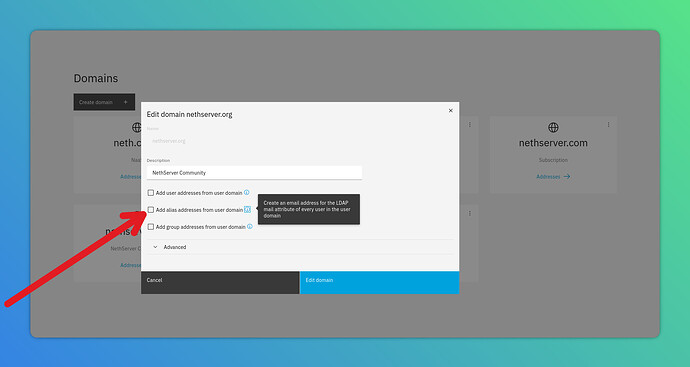Enable Add alias addresses from user domain checkbox
Screen dimensions: 690x367
pyautogui.click(x=150, y=210)
